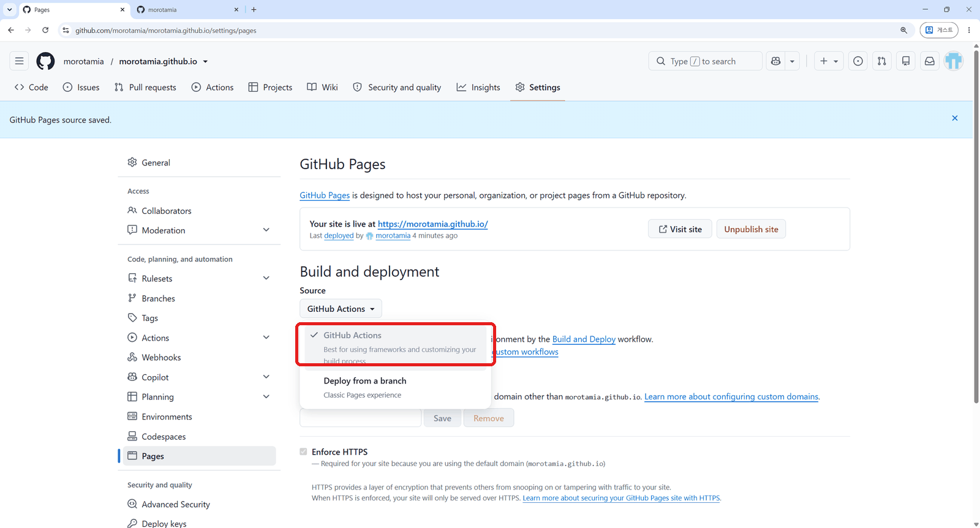Open 'Learn more about configuring custom domains' link
This screenshot has width=980, height=528.
[731, 397]
